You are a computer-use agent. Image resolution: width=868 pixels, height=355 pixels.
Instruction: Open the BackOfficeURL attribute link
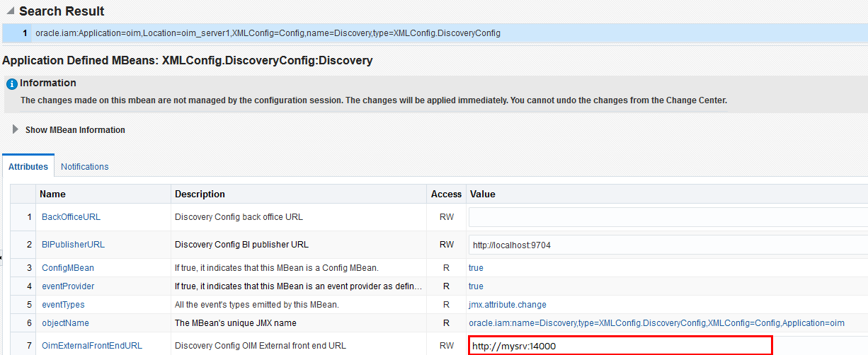pyautogui.click(x=71, y=217)
